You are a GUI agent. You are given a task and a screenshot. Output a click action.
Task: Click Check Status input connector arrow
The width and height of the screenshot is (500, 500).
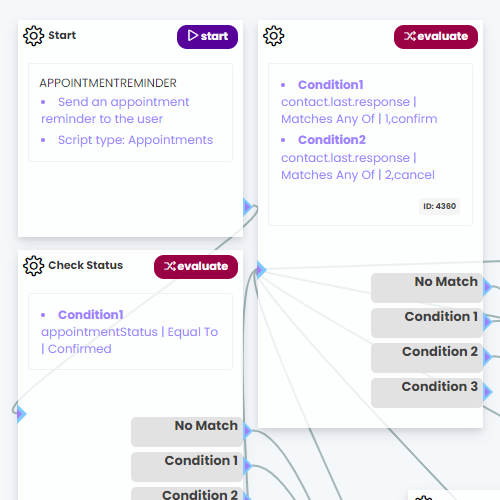(21, 414)
